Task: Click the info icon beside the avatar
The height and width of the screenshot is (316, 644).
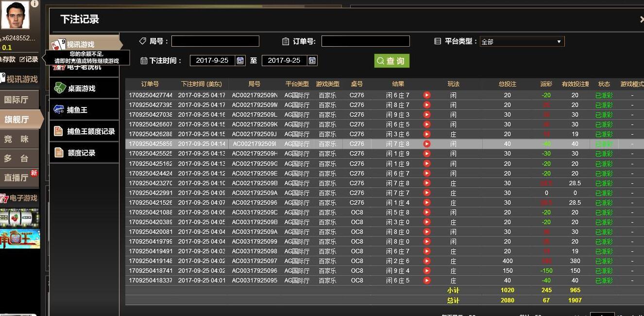Action: [x=34, y=3]
